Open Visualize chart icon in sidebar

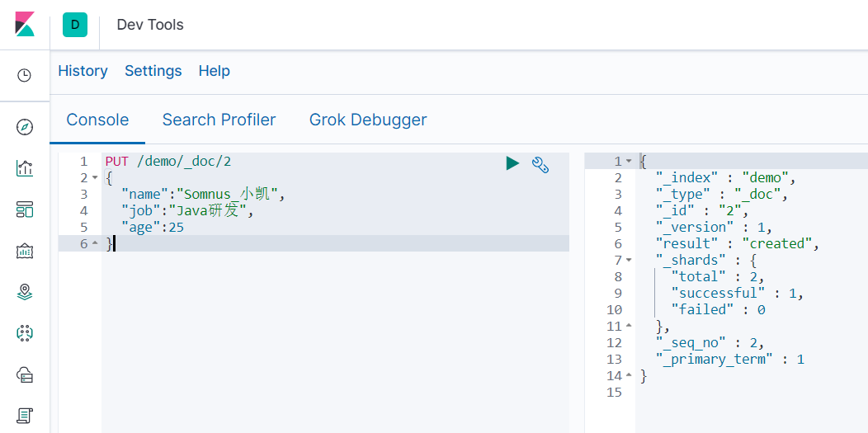[25, 168]
